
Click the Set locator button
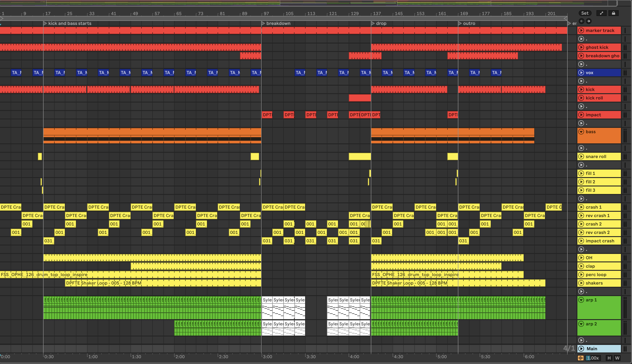click(585, 13)
